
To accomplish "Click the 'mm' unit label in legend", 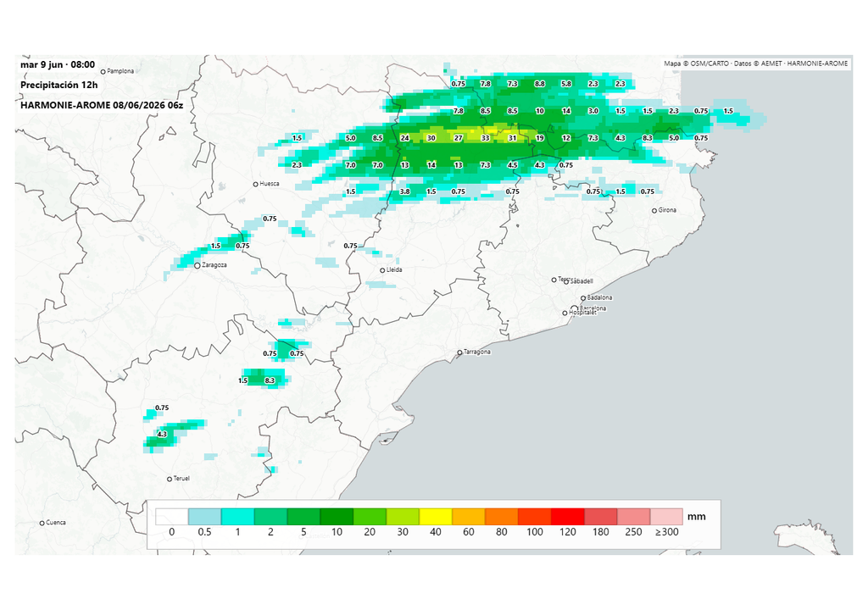I will point(697,517).
